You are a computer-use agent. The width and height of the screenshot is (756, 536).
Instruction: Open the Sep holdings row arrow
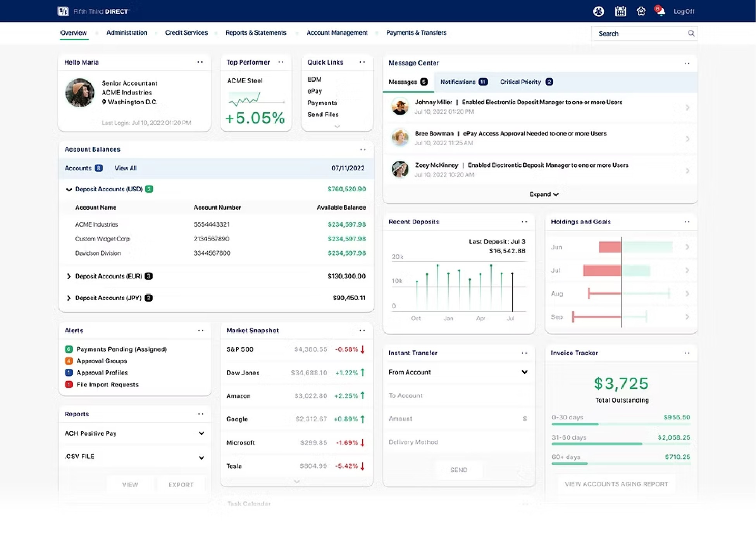coord(687,317)
